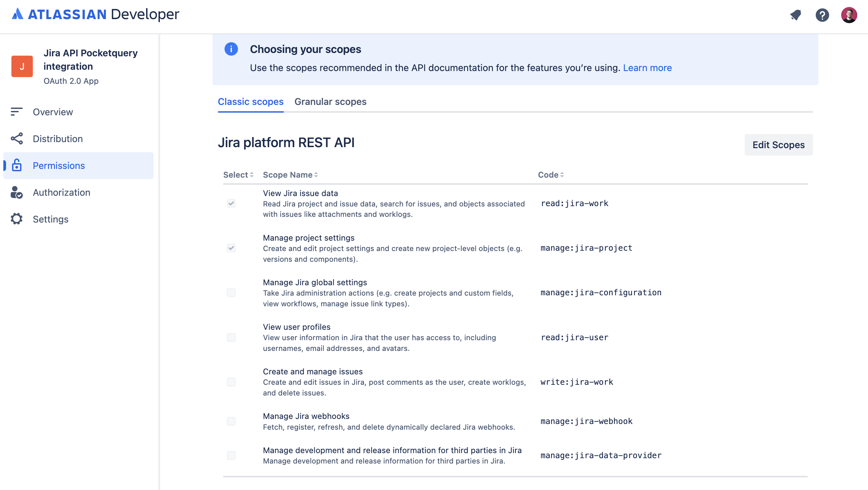Image resolution: width=868 pixels, height=490 pixels.
Task: Click the Settings gear icon
Action: [x=16, y=219]
